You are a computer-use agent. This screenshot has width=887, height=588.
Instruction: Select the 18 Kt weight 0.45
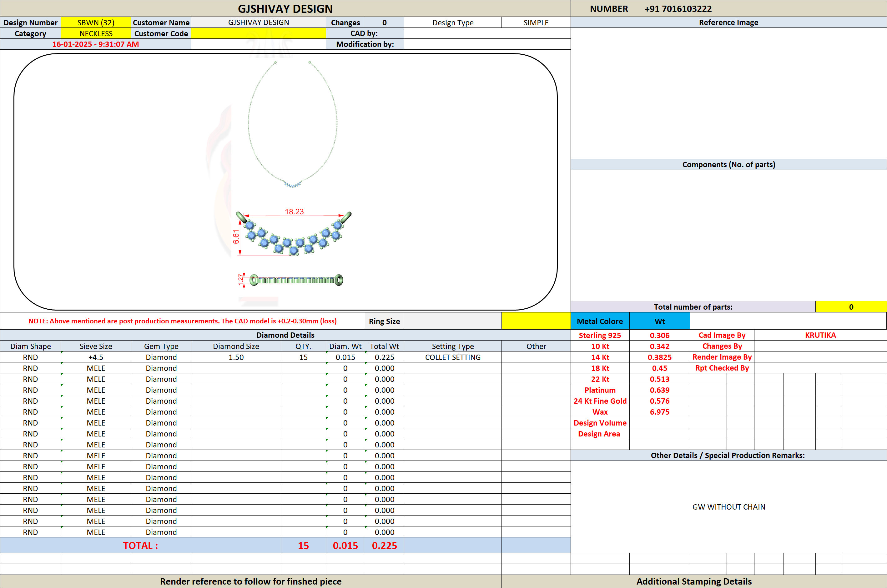pyautogui.click(x=659, y=368)
